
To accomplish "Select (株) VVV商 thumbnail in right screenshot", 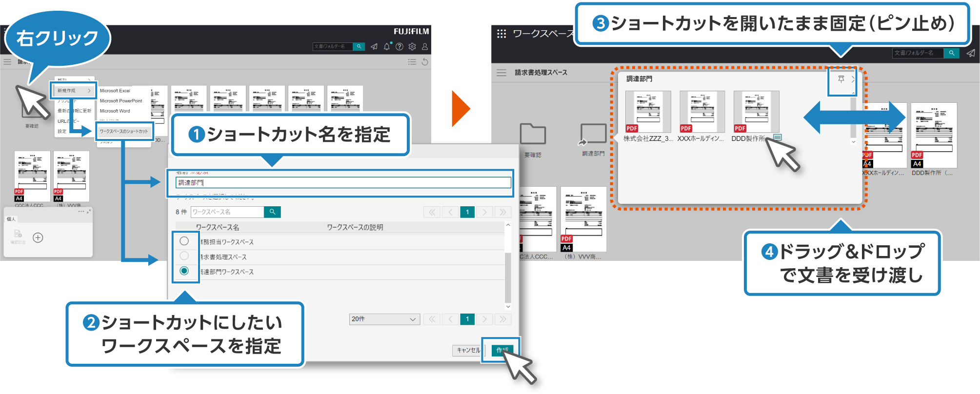I will pos(583,219).
